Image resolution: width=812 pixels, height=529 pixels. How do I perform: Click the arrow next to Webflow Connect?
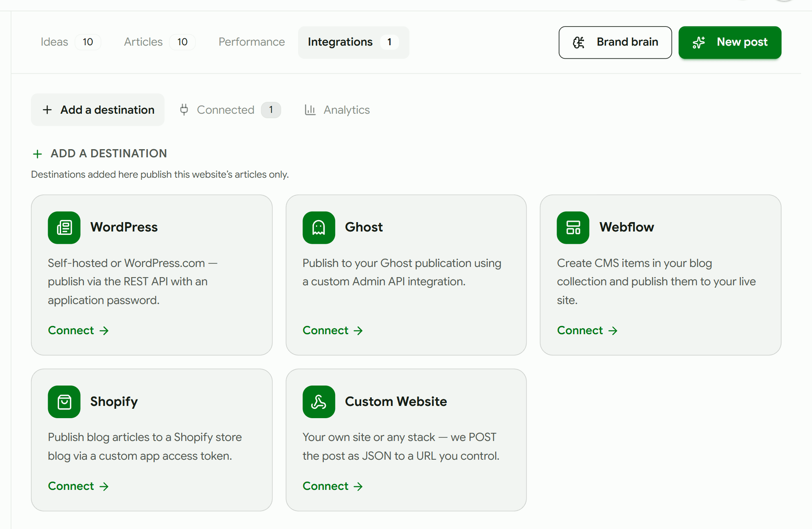[x=613, y=331]
